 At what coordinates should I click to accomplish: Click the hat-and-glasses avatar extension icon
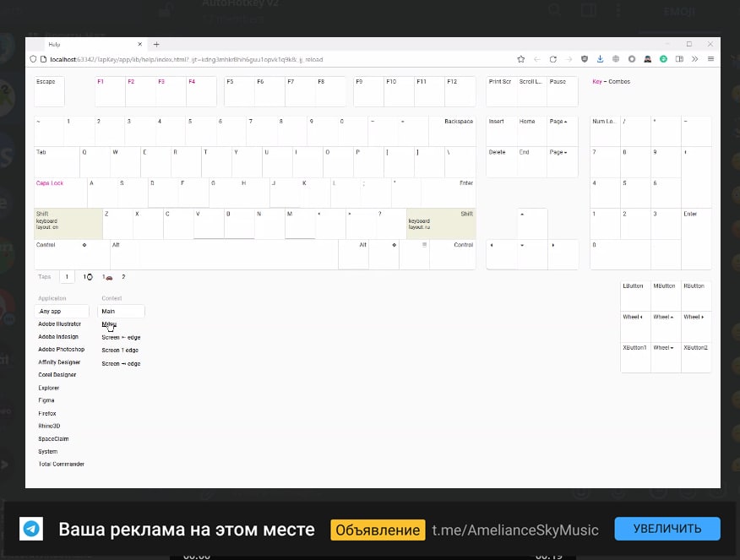(647, 59)
